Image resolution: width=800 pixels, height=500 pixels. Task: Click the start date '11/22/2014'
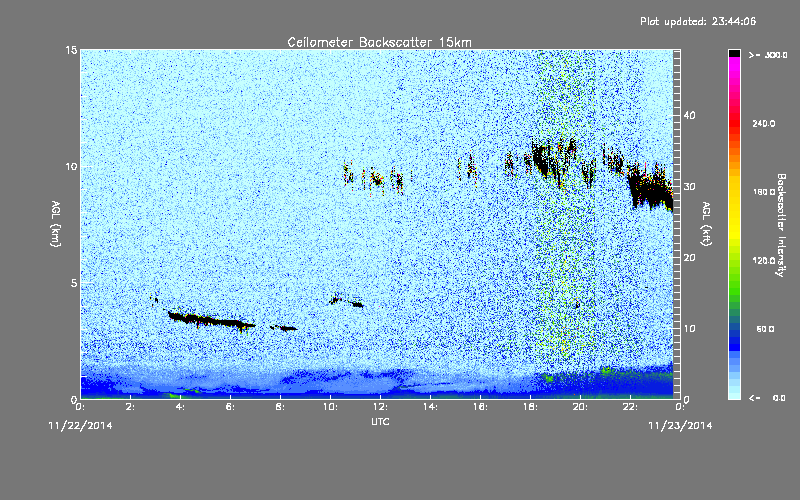click(80, 426)
